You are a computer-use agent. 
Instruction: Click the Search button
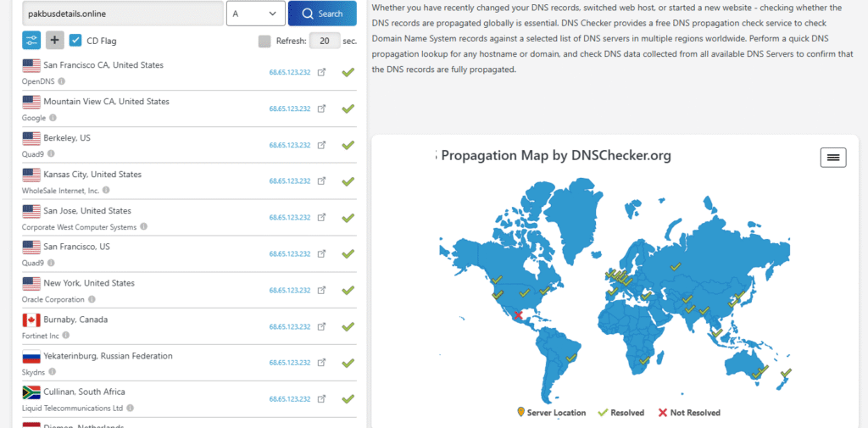322,14
